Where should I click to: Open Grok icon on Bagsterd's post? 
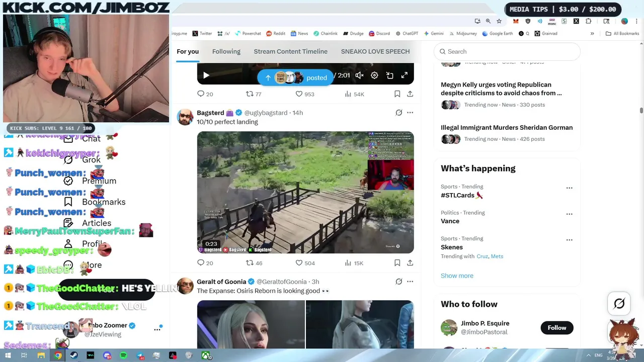click(398, 113)
